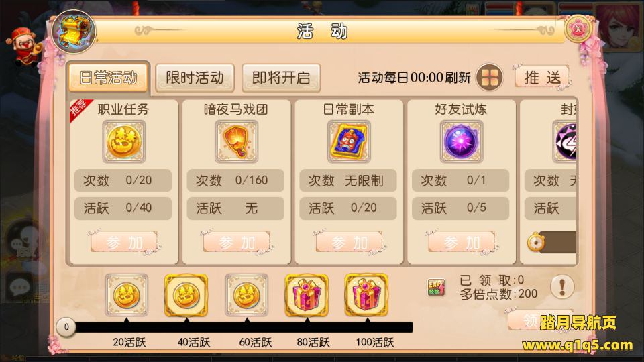This screenshot has width=644, height=362.
Task: Join 日常副本 with its 参加 button
Action: pyautogui.click(x=349, y=242)
